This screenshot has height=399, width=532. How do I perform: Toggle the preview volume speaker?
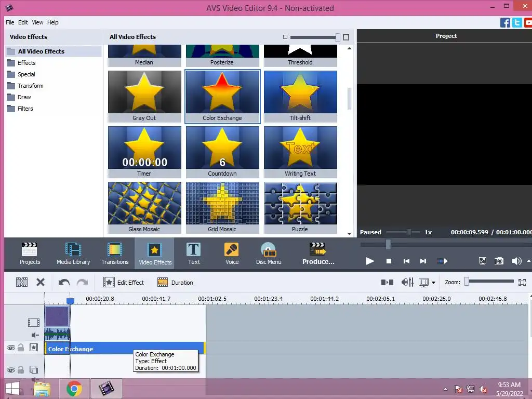click(x=516, y=261)
